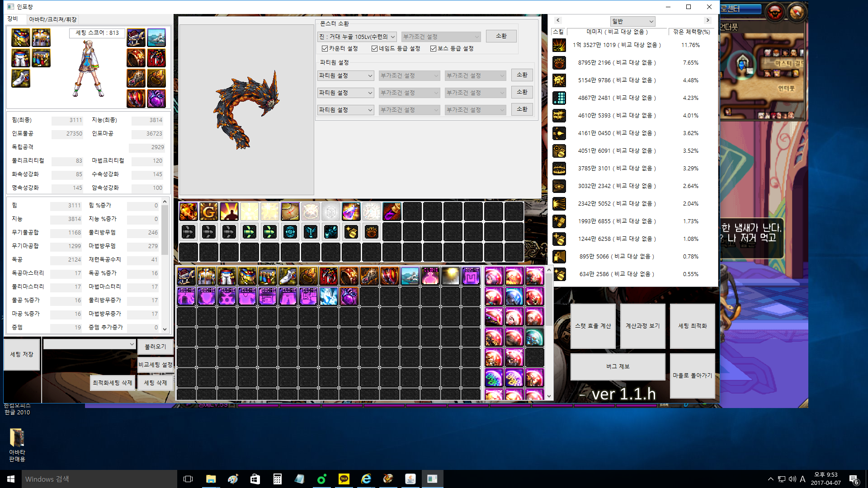This screenshot has width=868, height=488.
Task: Click the pink silhouette CLONE avatar item
Action: pyautogui.click(x=430, y=277)
